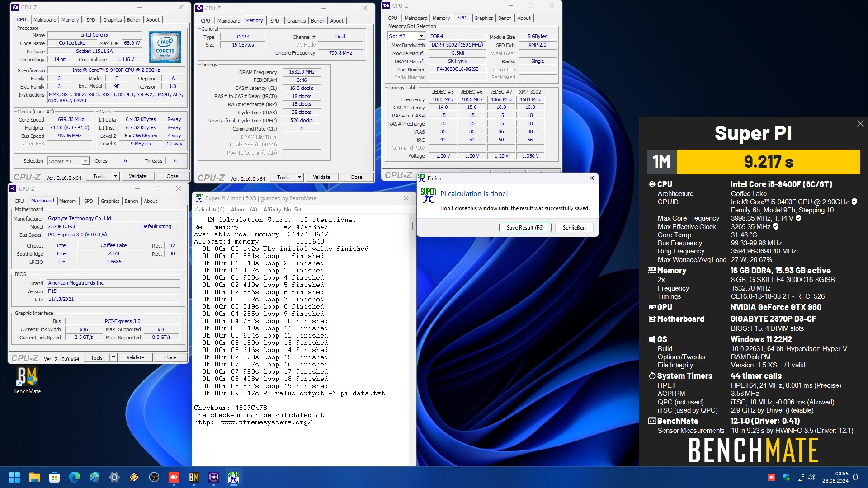Click the BIOS Version F15 field
868x488 pixels.
[113, 291]
